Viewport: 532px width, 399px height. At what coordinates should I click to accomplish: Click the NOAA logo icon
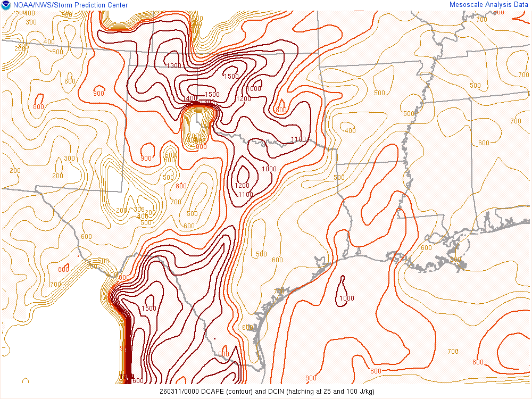point(6,5)
